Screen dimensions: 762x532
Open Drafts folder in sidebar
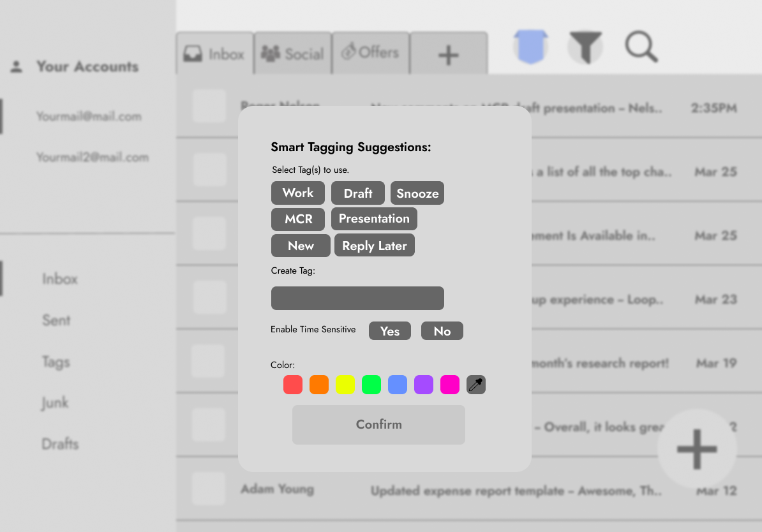click(x=60, y=444)
